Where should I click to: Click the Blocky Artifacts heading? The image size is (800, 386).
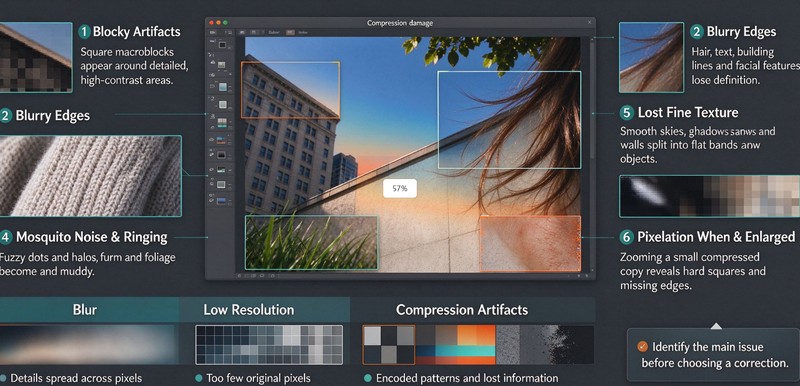(136, 32)
